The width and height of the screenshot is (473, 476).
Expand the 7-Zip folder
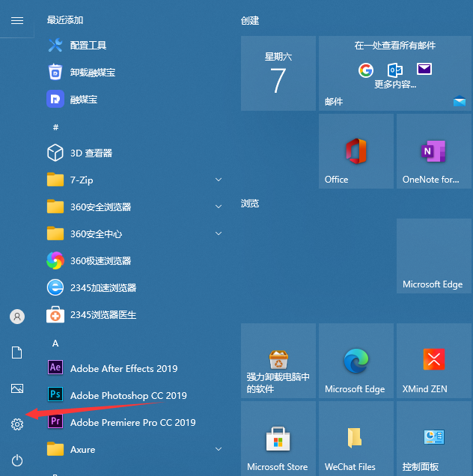pyautogui.click(x=219, y=180)
